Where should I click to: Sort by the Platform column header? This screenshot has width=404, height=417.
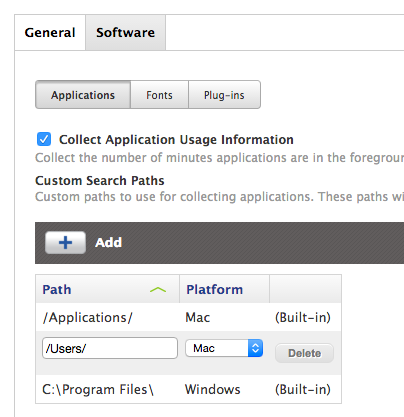point(224,289)
